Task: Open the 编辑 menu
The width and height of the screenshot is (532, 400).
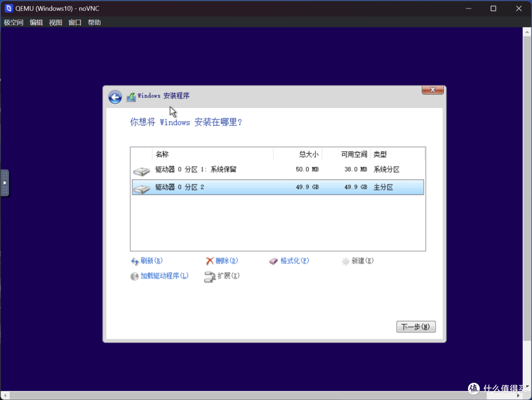Action: [x=36, y=22]
